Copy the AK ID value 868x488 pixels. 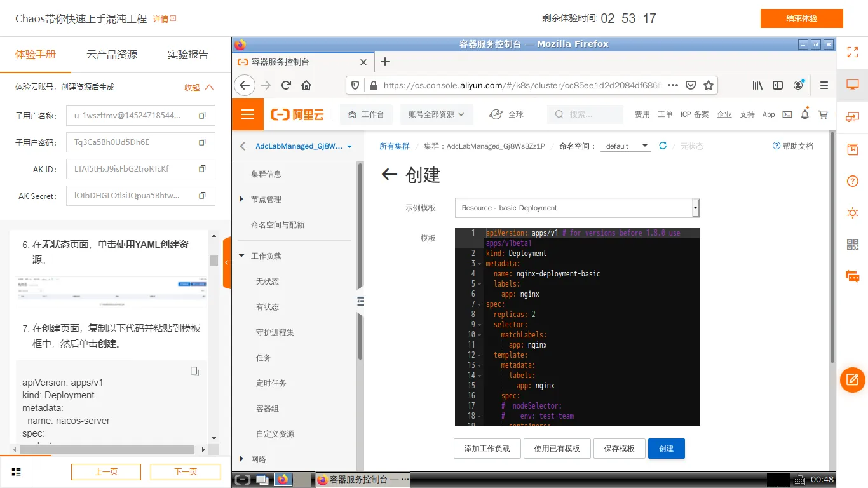click(x=202, y=169)
